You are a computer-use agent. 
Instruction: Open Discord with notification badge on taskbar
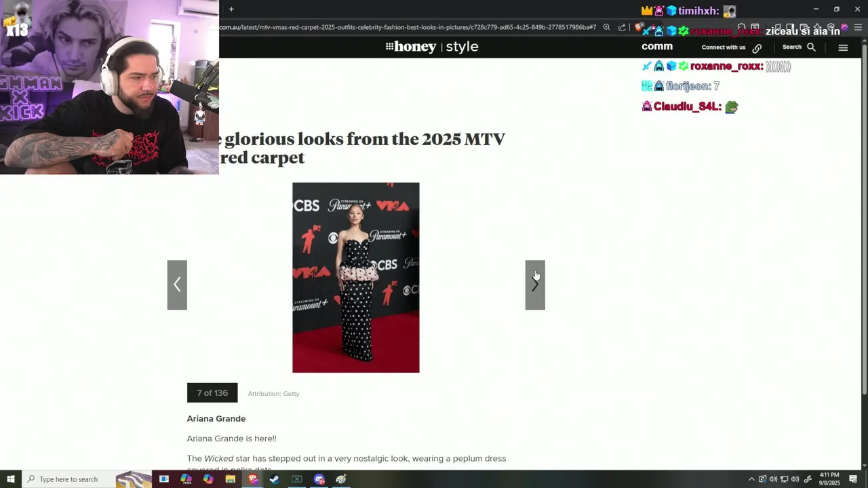tap(319, 479)
